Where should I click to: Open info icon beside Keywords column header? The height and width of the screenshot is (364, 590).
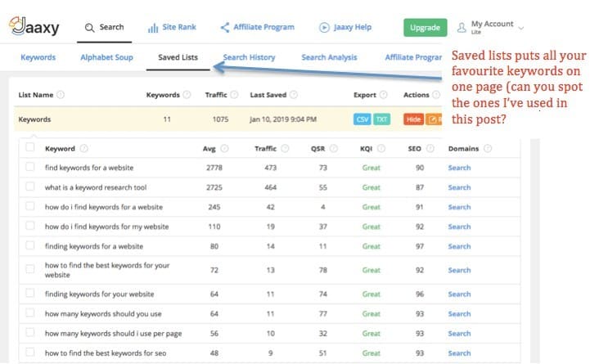[x=187, y=95]
